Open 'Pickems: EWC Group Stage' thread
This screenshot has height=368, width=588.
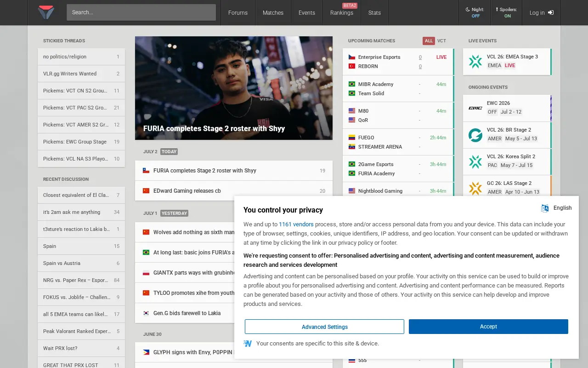tap(81, 142)
